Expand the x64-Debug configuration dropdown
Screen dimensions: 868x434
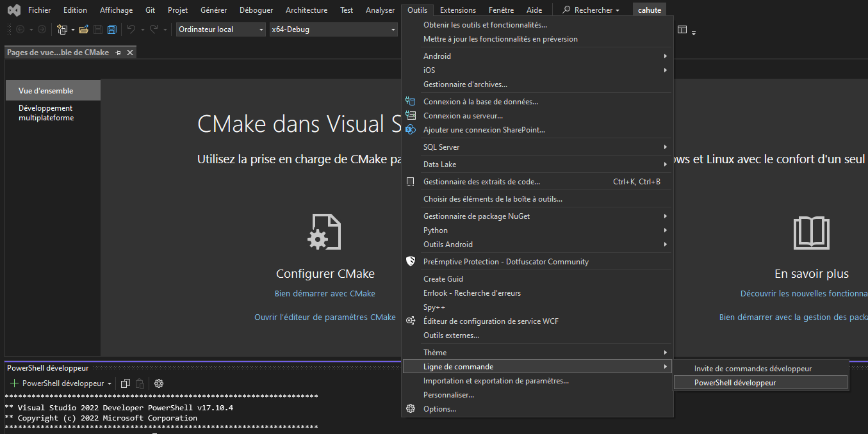tap(333, 29)
